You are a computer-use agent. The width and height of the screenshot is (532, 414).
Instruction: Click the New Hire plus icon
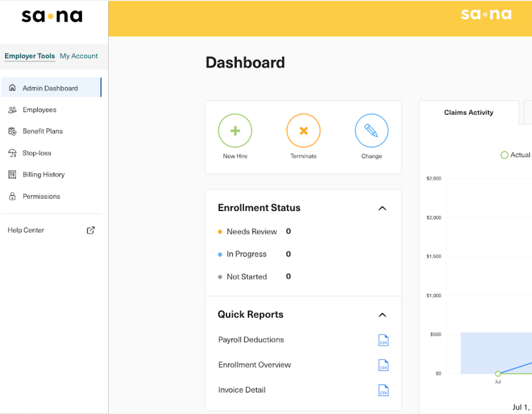(235, 131)
